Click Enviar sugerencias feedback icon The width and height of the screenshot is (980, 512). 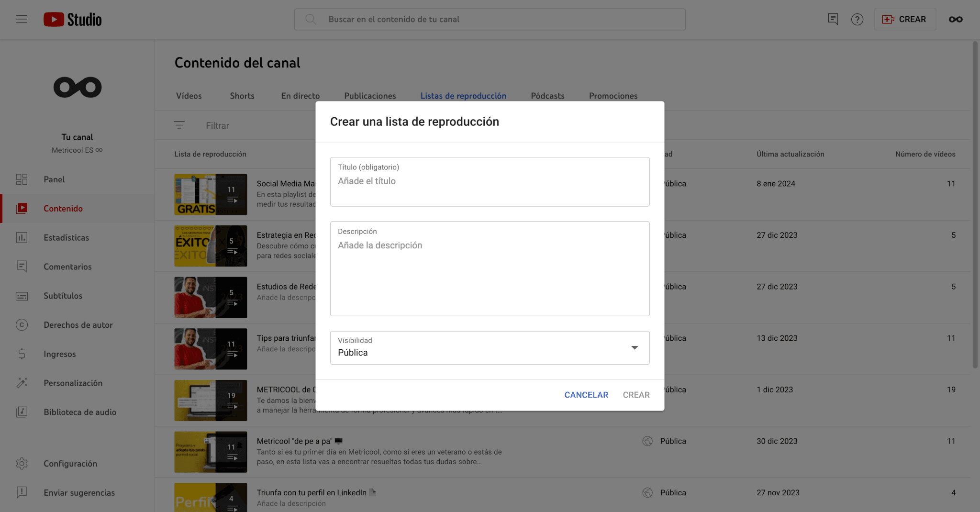22,492
